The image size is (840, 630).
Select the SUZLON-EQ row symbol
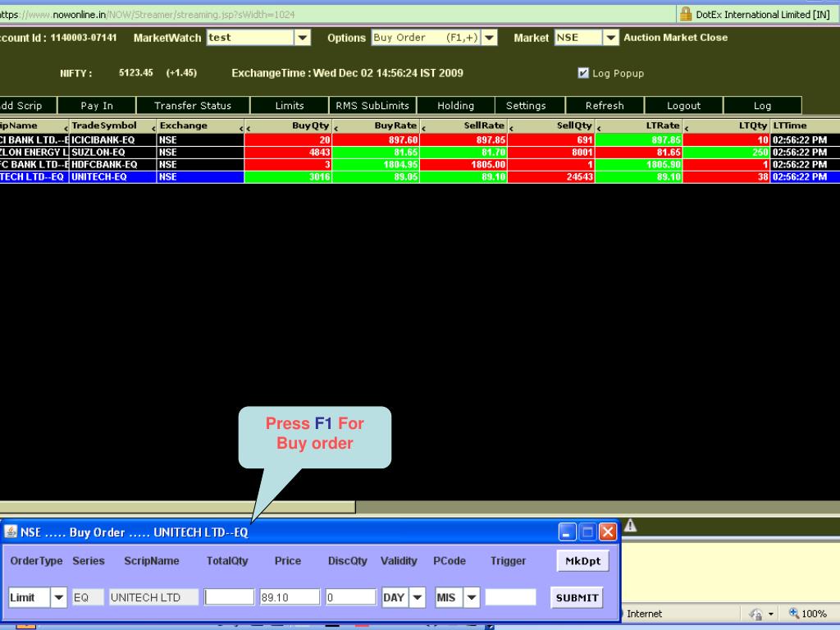coord(112,152)
